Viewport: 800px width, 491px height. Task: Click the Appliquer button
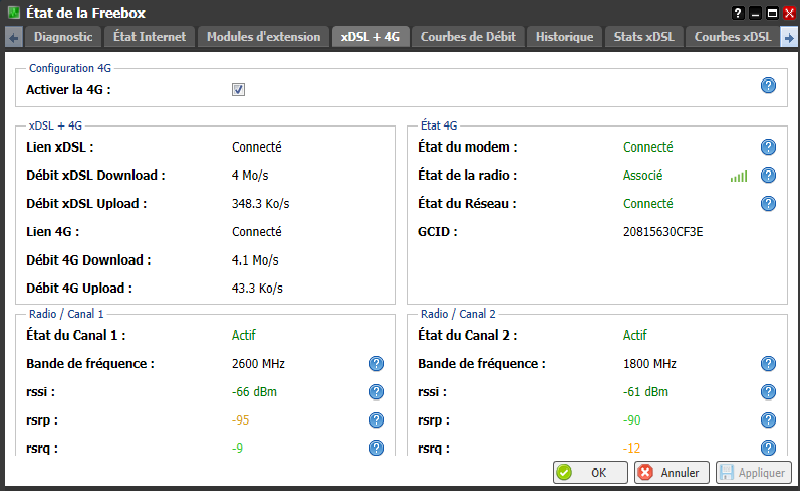click(x=753, y=472)
